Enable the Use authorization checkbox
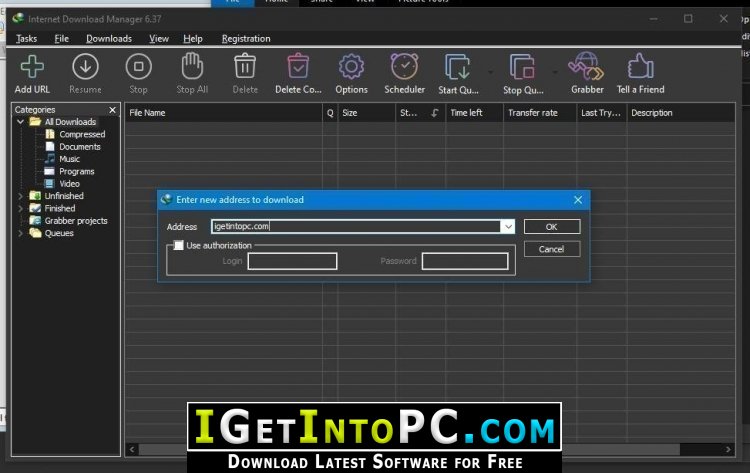 point(178,245)
